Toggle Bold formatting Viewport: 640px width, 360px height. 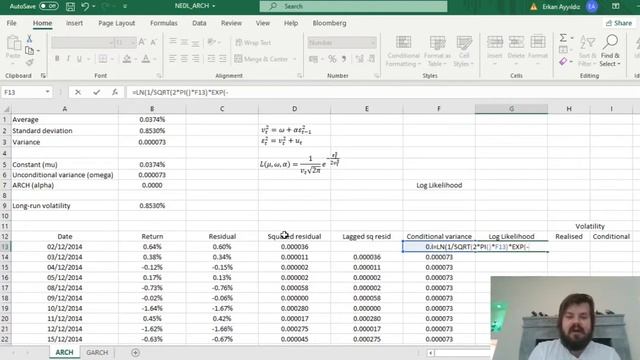[57, 59]
